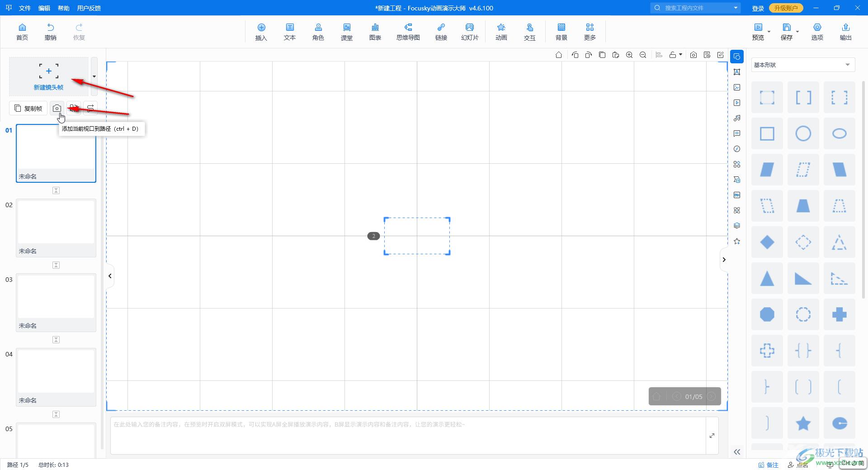
Task: Open the 保存 save dropdown arrow
Action: click(x=797, y=32)
